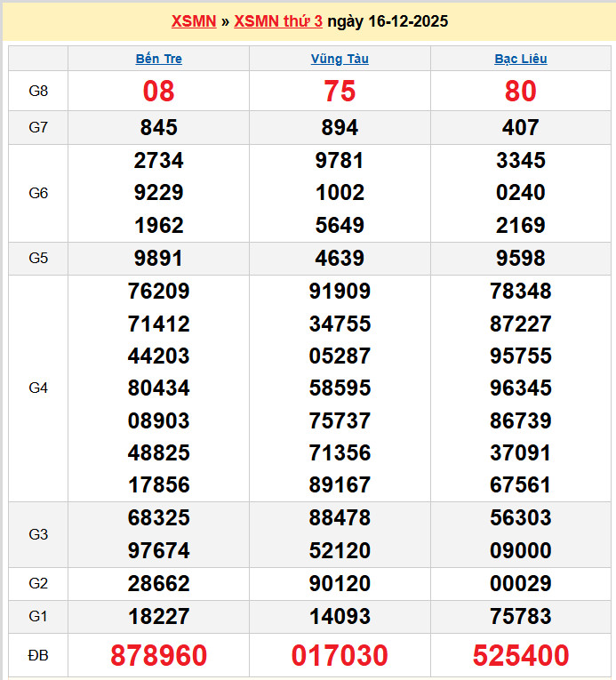The height and width of the screenshot is (680, 616).
Task: Click the G8 prize row label
Action: (x=38, y=91)
